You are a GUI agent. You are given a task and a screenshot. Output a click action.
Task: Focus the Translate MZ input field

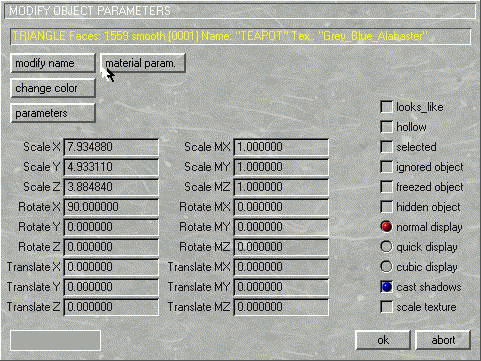[281, 307]
